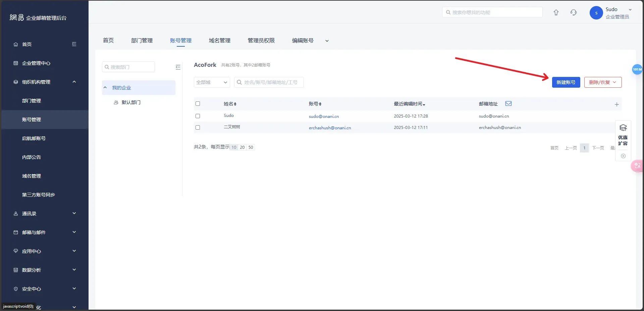Switch to the 域名管理 tab
This screenshot has width=644, height=311.
click(x=219, y=41)
